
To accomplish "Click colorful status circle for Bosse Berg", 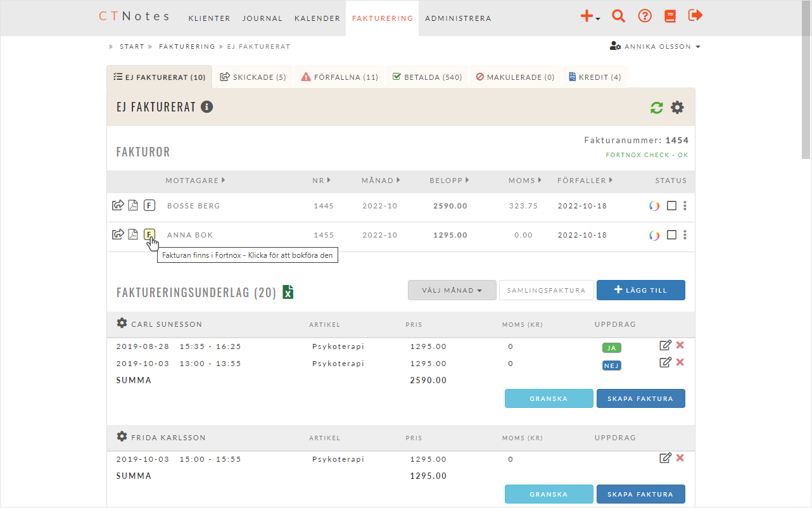I will [655, 206].
